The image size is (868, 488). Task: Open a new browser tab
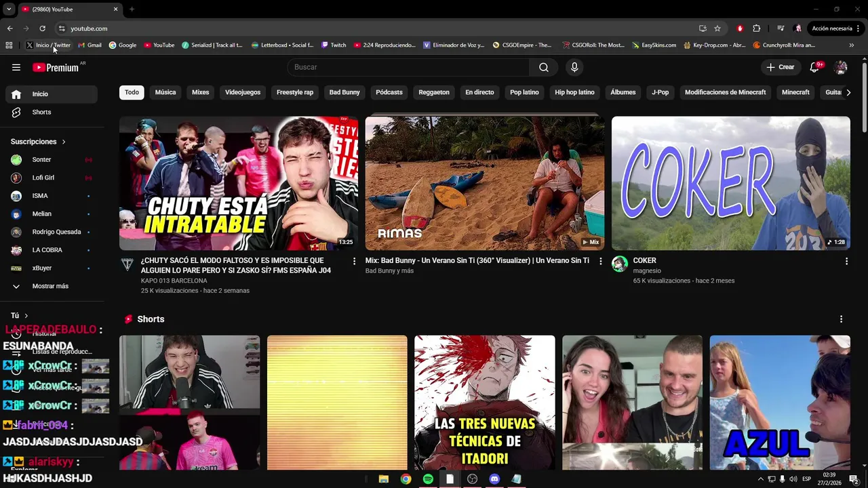coord(132,9)
